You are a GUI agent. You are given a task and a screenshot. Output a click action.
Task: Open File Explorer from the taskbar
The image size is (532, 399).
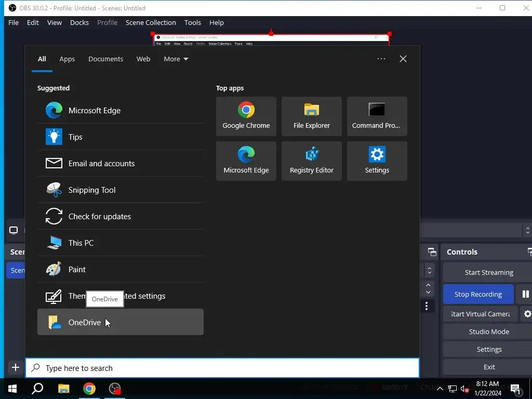[x=63, y=389]
